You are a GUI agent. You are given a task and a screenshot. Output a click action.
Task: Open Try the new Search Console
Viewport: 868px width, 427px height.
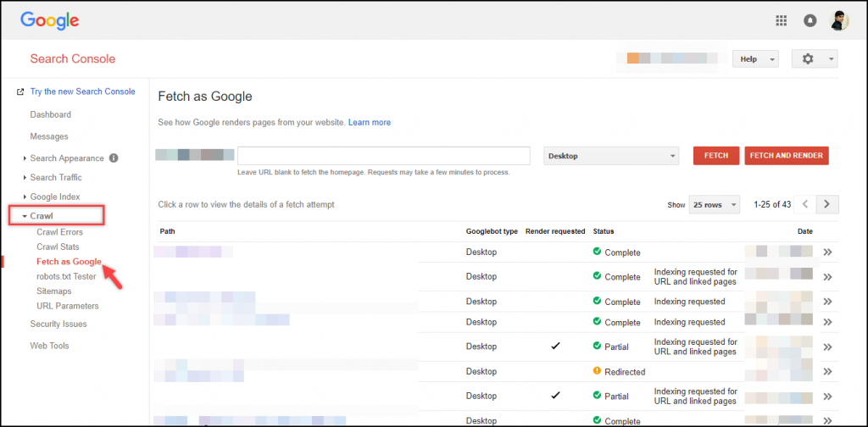82,91
